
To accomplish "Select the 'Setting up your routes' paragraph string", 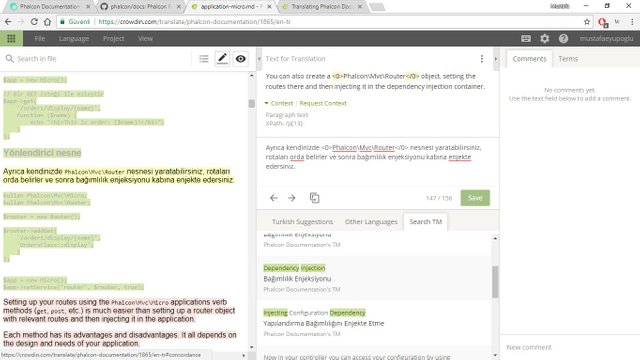I will [119, 310].
